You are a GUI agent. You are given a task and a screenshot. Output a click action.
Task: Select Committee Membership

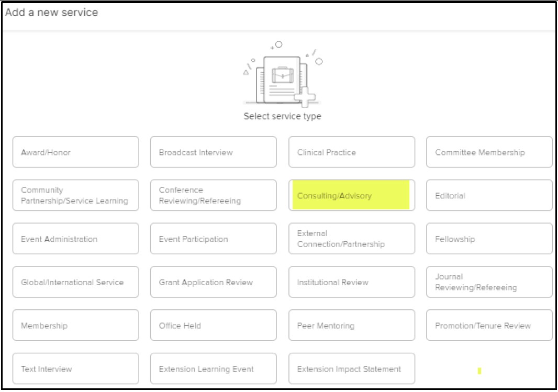pyautogui.click(x=490, y=151)
